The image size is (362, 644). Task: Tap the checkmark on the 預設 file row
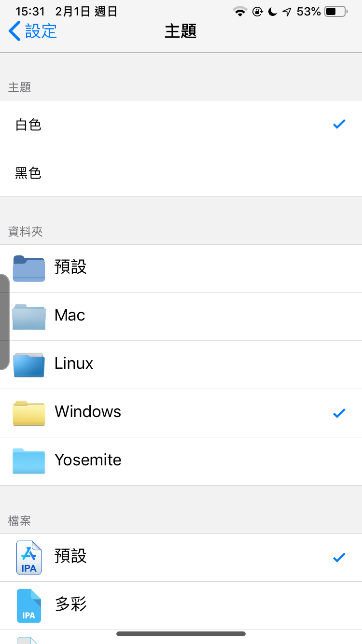tap(339, 558)
